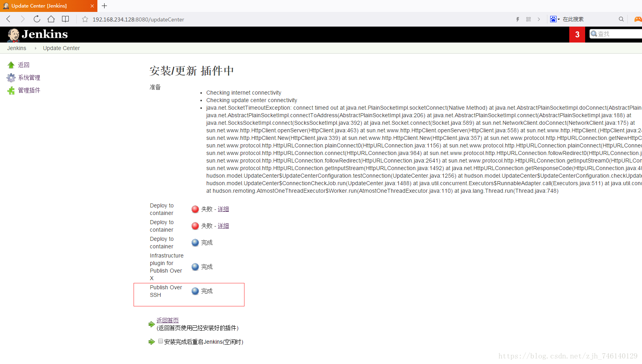Enable 安装完成后重启Jenkins checkbox

tap(161, 341)
